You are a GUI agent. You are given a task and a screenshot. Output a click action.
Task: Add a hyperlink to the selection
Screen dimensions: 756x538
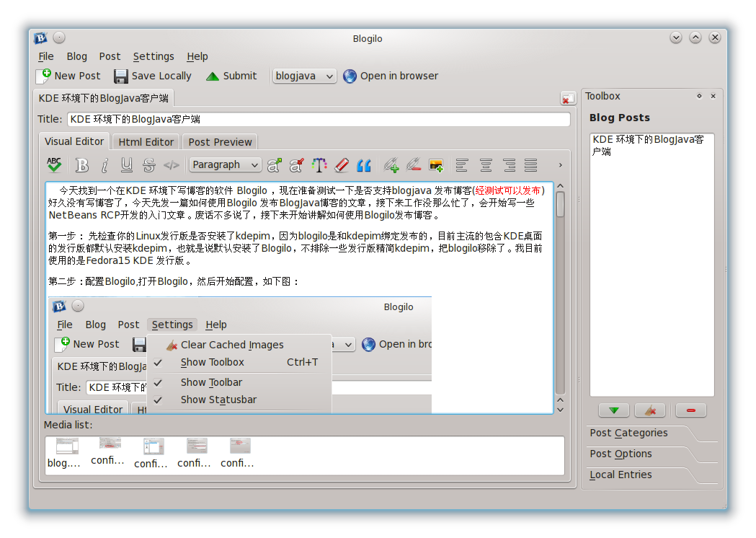(391, 165)
